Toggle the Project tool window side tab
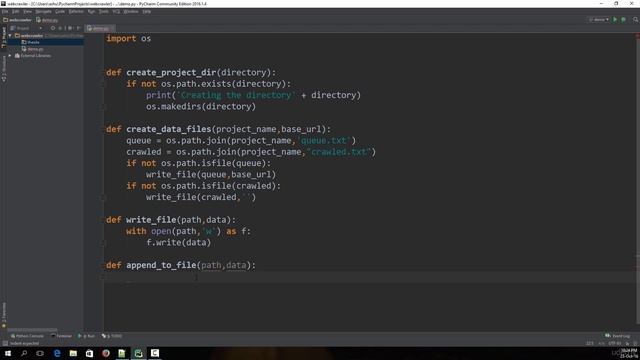This screenshot has width=640, height=360. (x=4, y=37)
